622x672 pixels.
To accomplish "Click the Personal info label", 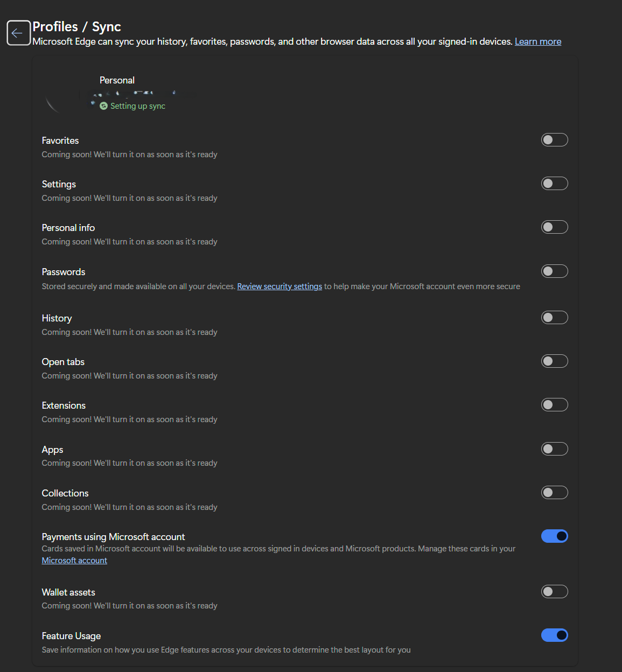I will pyautogui.click(x=68, y=228).
